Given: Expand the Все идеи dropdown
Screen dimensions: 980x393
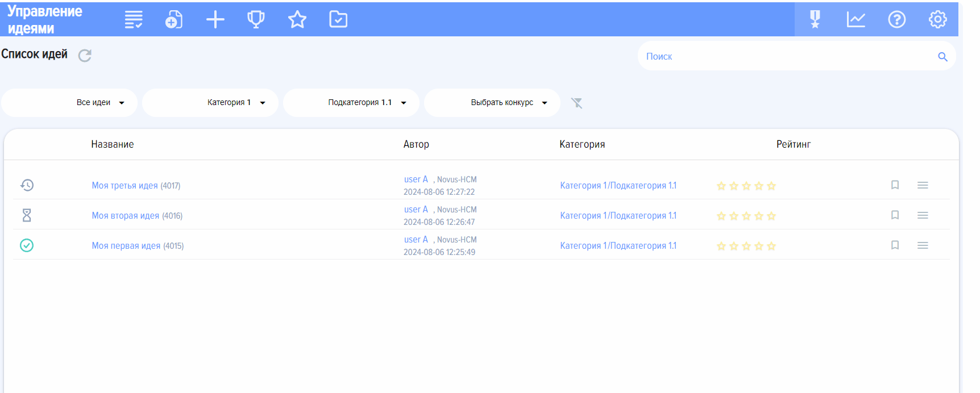Looking at the screenshot, I should click(x=69, y=103).
